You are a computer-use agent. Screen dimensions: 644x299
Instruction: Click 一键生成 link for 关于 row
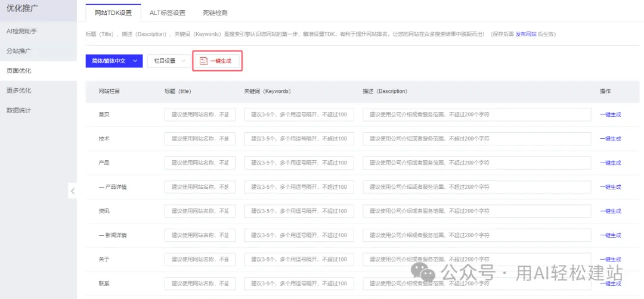[x=611, y=260]
